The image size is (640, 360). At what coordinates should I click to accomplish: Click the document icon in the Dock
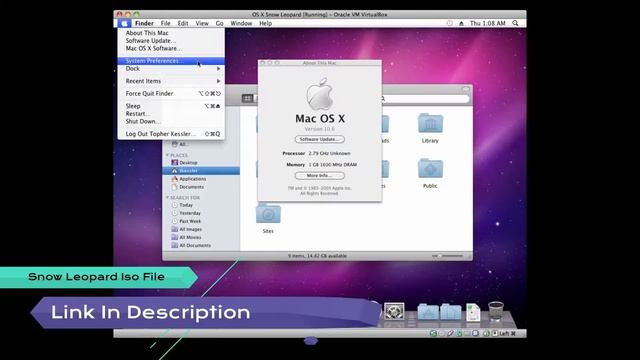(473, 312)
